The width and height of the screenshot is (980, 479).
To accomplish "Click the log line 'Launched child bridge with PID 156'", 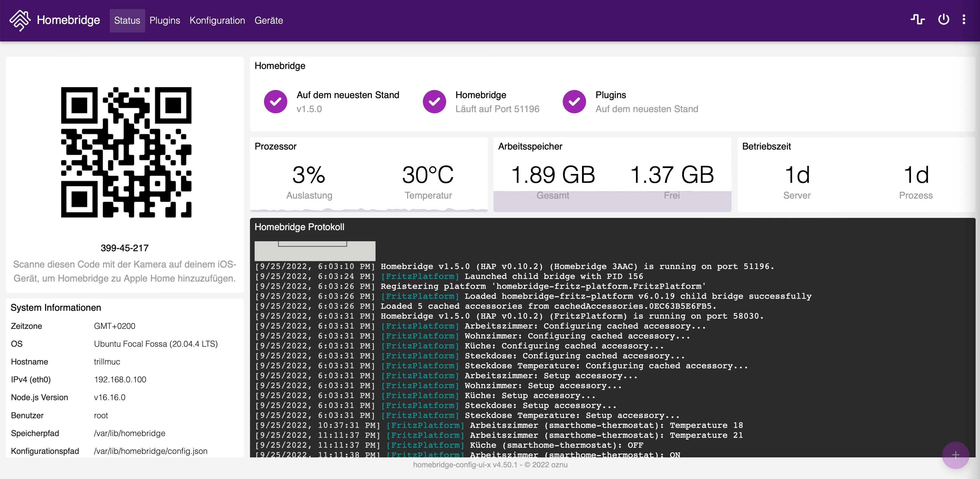I will 554,276.
